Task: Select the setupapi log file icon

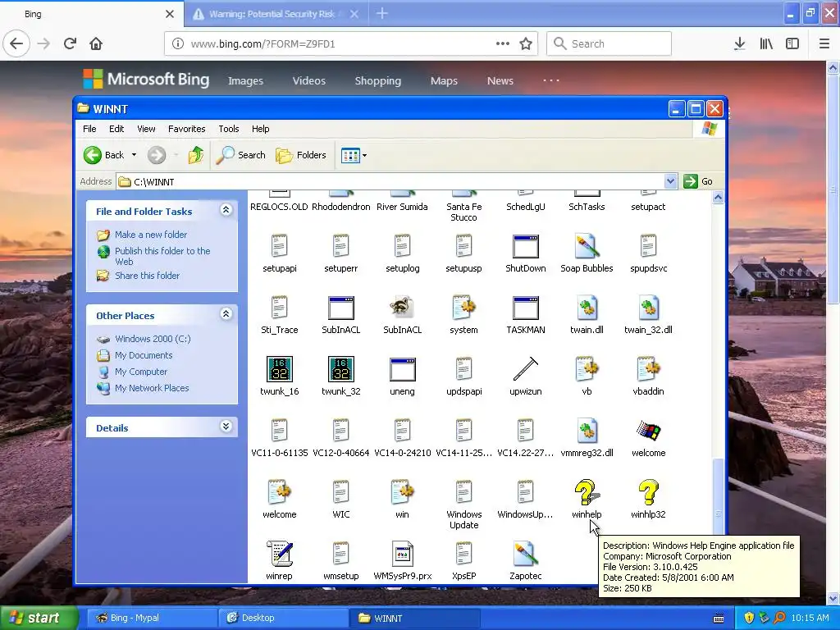Action: 279,246
